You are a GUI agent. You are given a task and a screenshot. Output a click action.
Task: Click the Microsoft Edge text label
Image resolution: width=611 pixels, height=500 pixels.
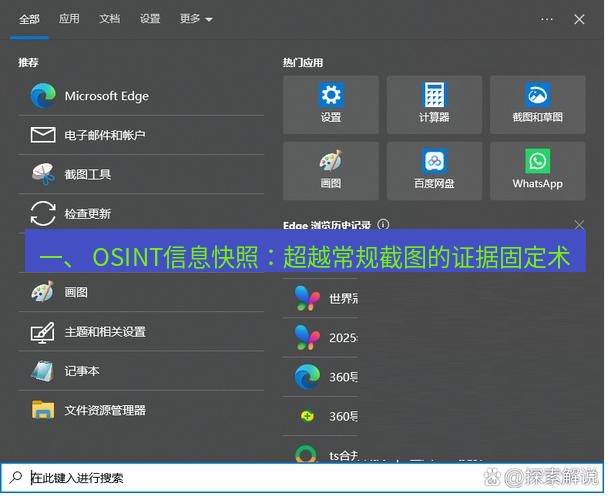pyautogui.click(x=107, y=96)
